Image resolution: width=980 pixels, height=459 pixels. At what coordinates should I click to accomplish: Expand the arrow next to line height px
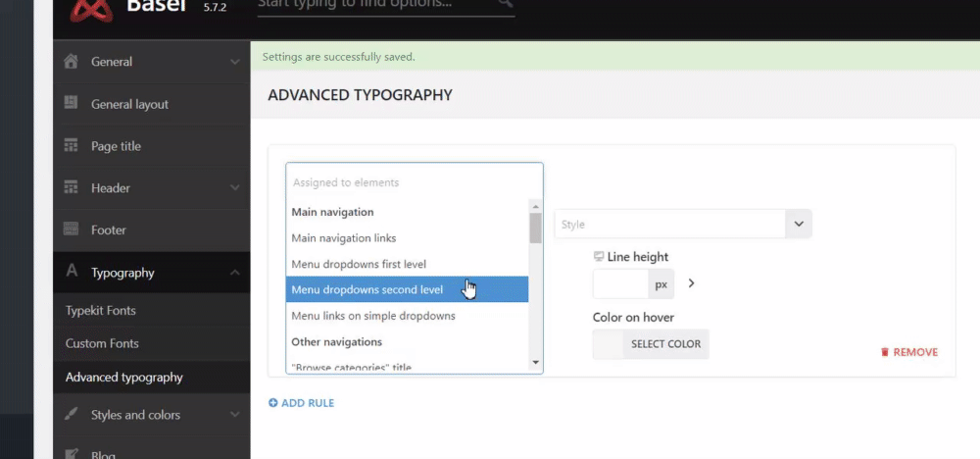(x=691, y=283)
